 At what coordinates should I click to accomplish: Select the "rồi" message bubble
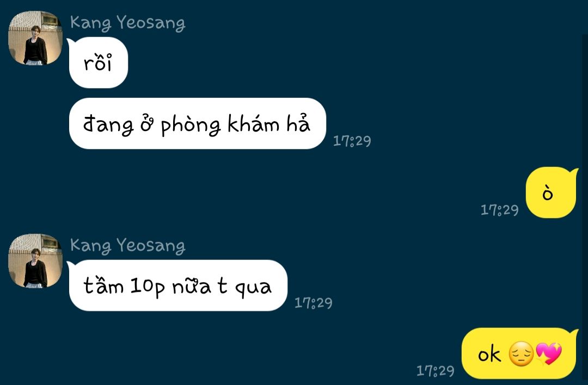click(x=98, y=63)
